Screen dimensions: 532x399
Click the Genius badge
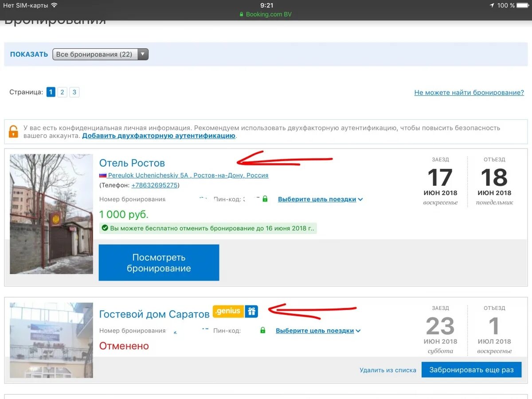(228, 311)
